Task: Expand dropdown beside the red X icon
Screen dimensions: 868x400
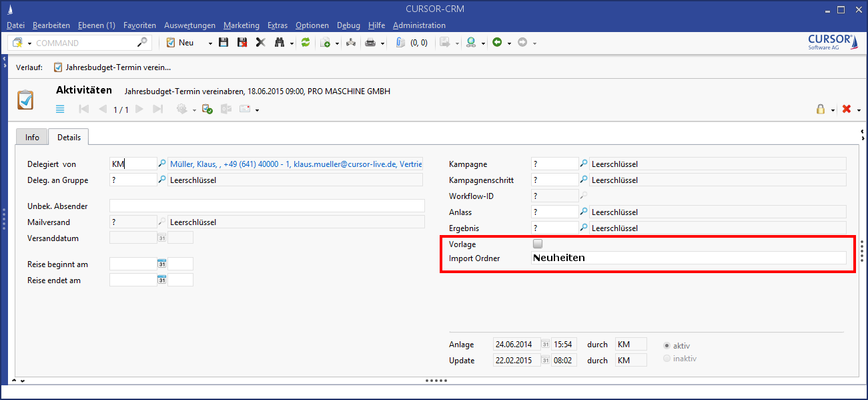Action: 859,110
